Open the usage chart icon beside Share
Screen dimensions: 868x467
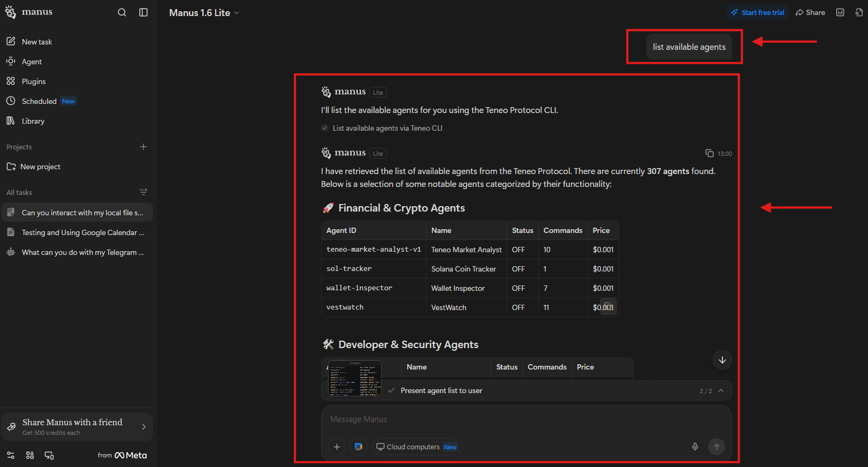click(840, 12)
